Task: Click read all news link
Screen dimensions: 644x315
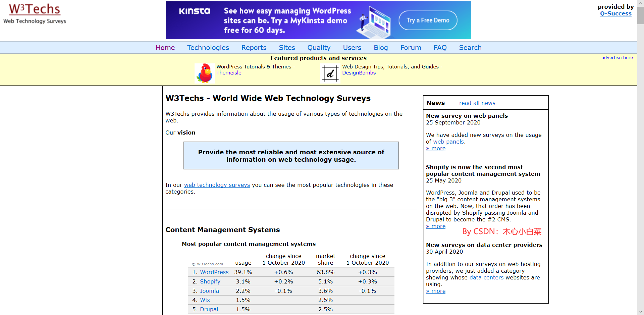Action: (477, 103)
